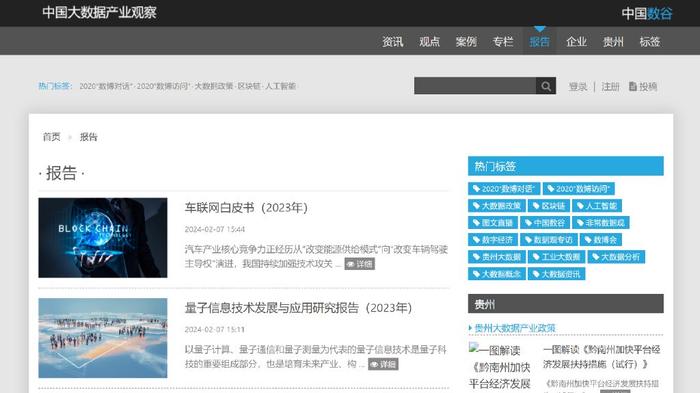Choose the 数字经济 tag
This screenshot has width=700, height=393.
[x=493, y=240]
